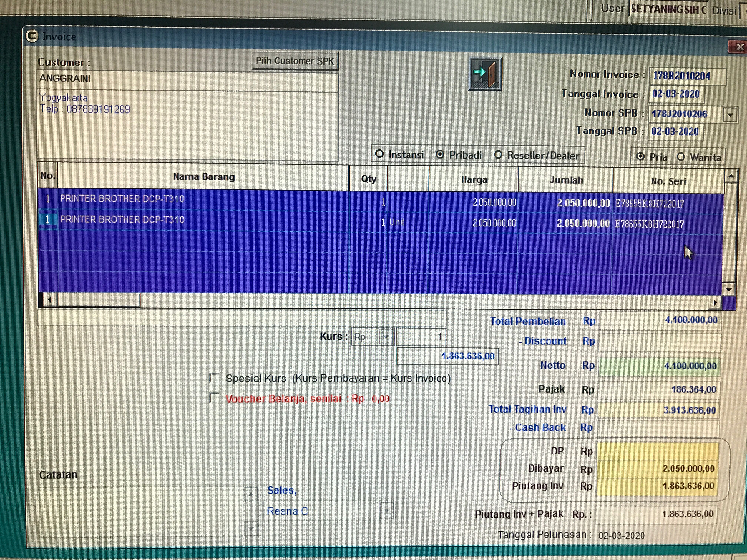Tick the Voucher Belanja checkbox

tap(214, 398)
